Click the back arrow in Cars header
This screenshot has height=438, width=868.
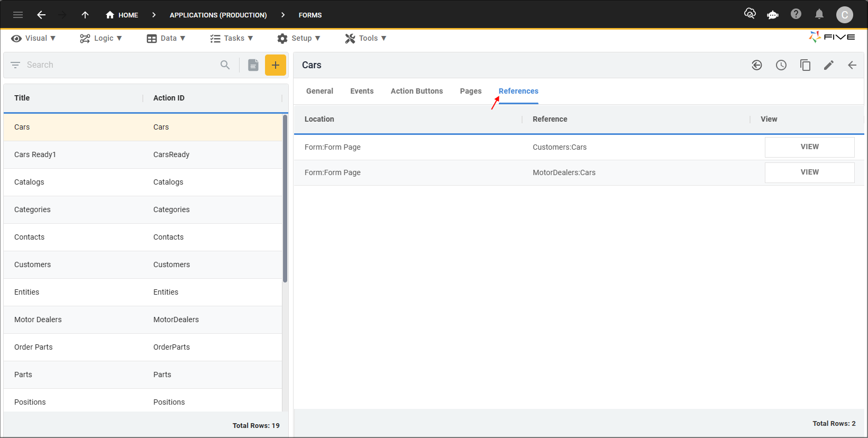(852, 65)
